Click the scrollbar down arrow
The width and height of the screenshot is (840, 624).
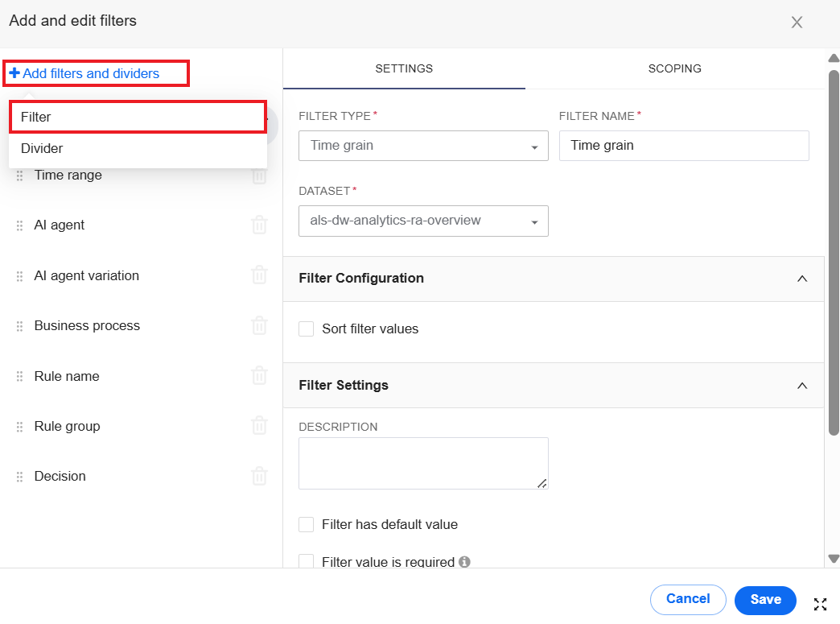coord(834,558)
